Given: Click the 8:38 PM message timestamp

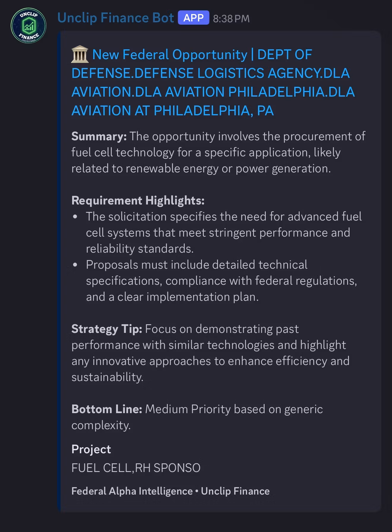Looking at the screenshot, I should [x=231, y=19].
